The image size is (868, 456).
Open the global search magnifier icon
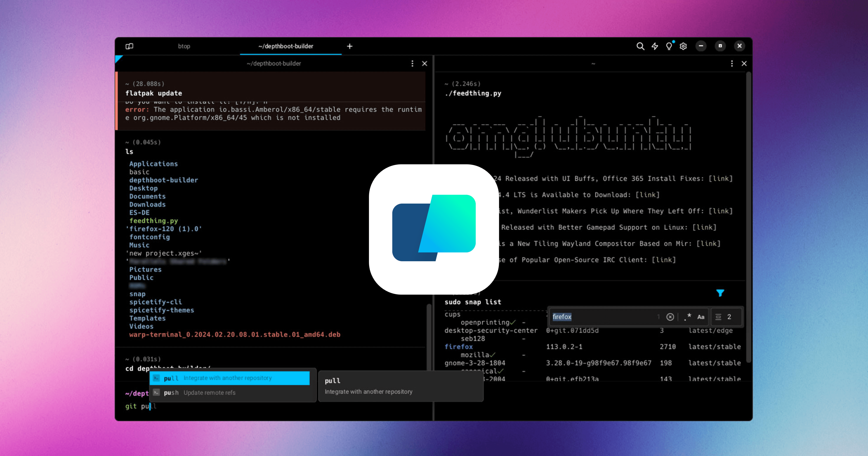(x=640, y=46)
